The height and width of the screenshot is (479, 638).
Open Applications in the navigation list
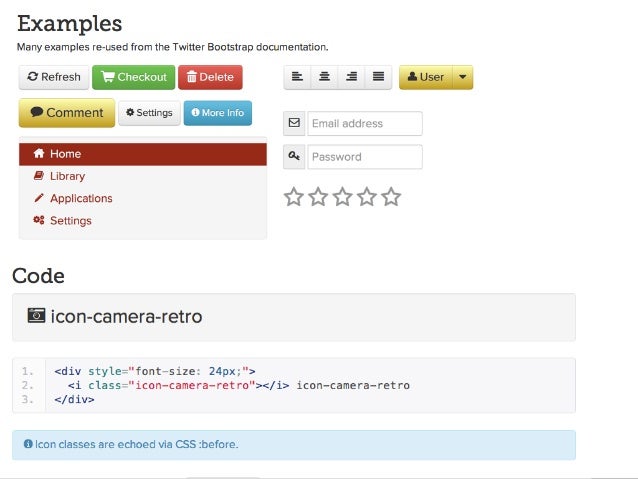point(143,198)
